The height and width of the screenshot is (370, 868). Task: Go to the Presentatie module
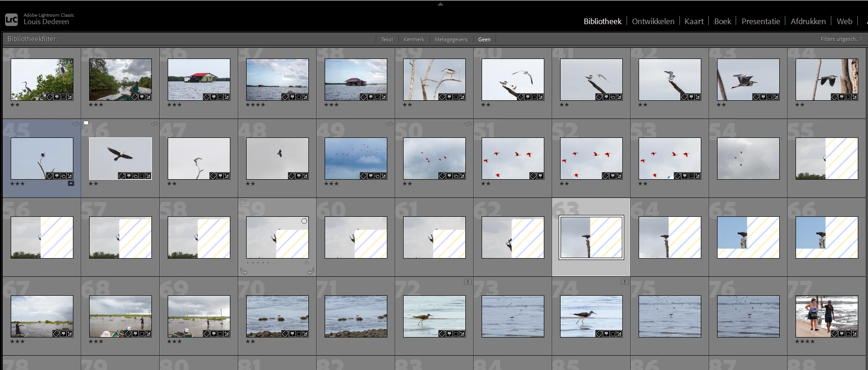(761, 21)
